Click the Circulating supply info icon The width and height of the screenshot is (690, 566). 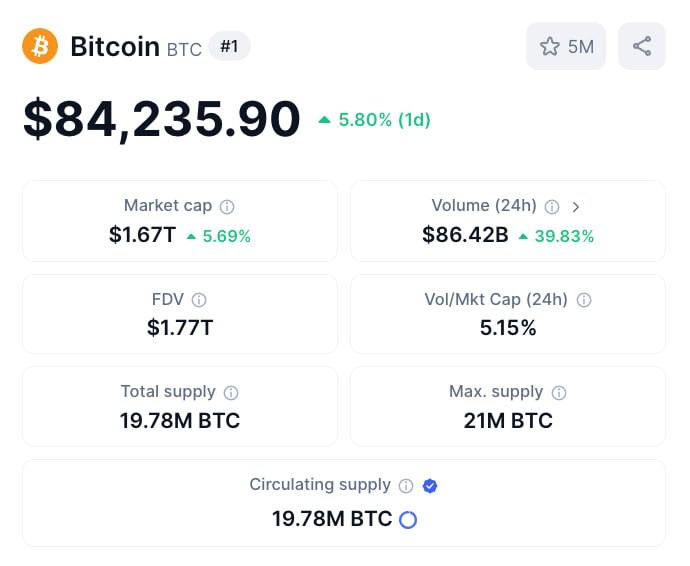click(406, 486)
